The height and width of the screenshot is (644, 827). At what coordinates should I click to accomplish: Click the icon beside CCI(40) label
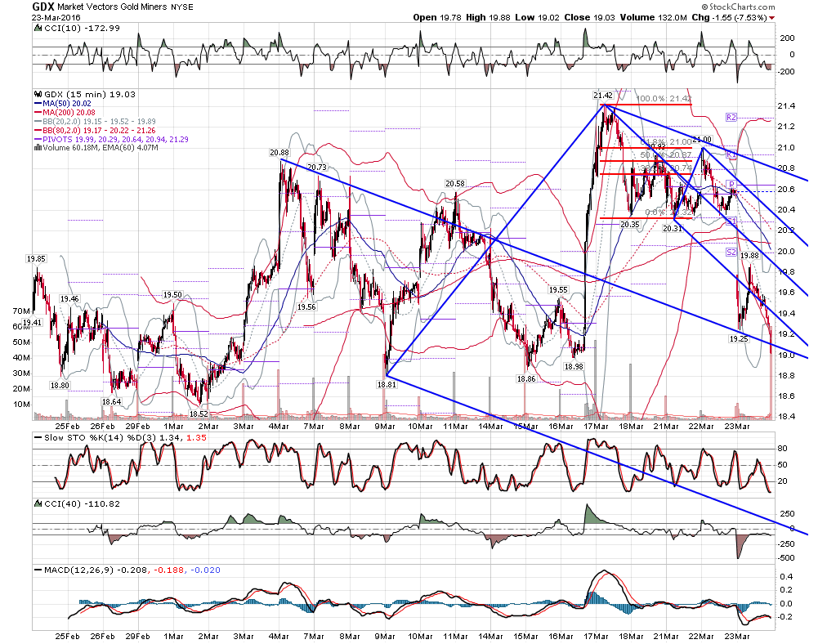[x=38, y=504]
